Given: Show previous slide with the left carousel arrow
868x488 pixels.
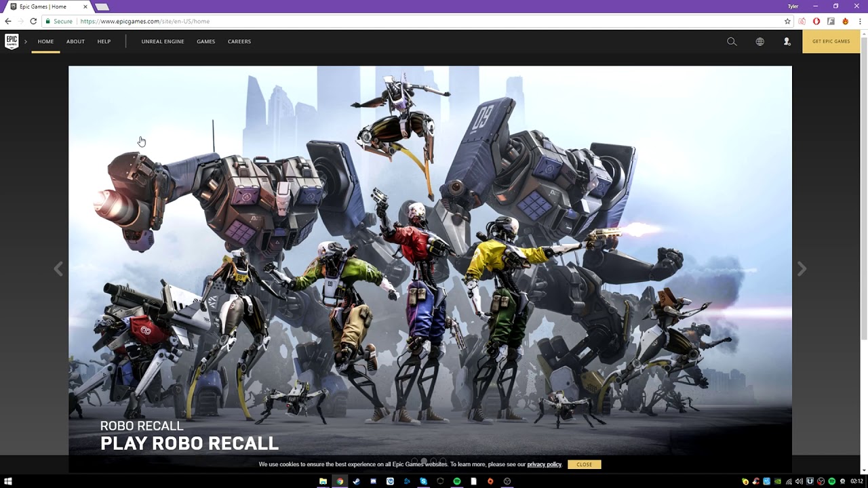Looking at the screenshot, I should pos(58,269).
